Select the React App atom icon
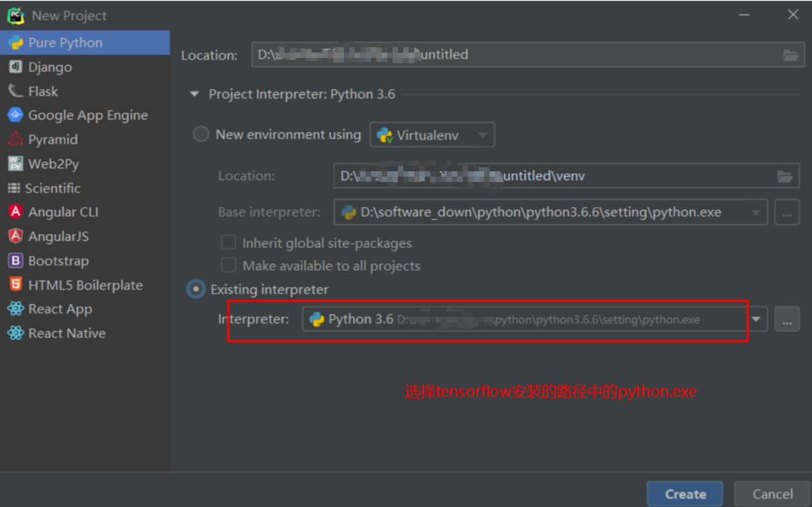The width and height of the screenshot is (812, 507). (x=16, y=309)
